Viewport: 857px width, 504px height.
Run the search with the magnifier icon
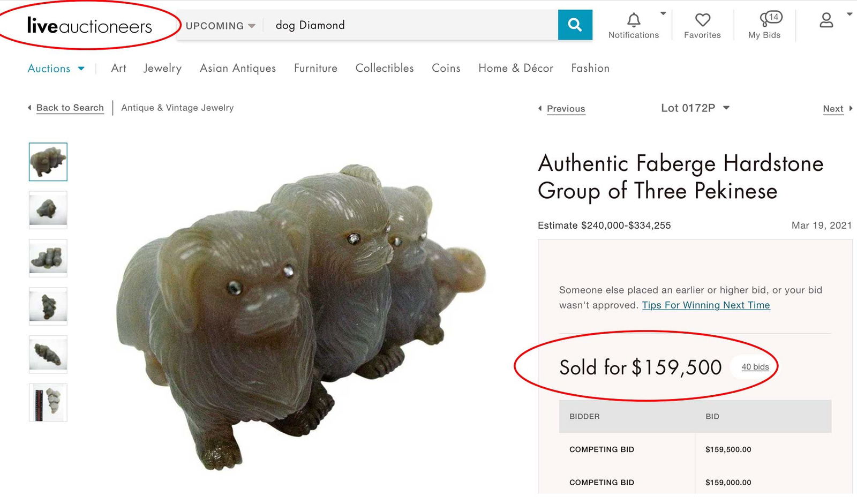[x=574, y=25]
